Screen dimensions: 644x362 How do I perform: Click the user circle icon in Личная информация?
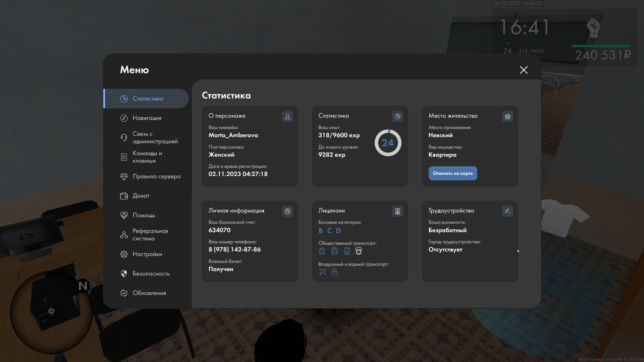(287, 211)
